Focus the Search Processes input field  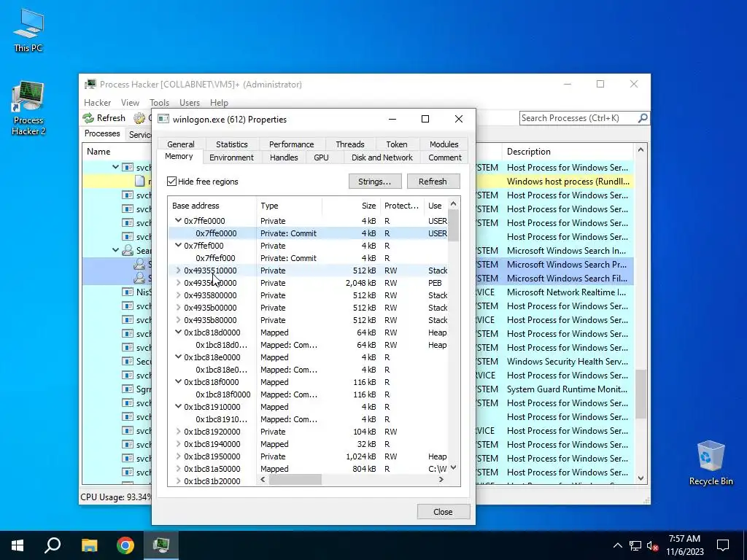(x=578, y=118)
